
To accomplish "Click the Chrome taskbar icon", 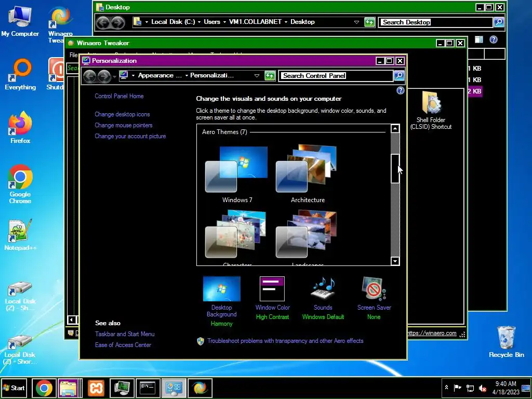I will click(44, 388).
